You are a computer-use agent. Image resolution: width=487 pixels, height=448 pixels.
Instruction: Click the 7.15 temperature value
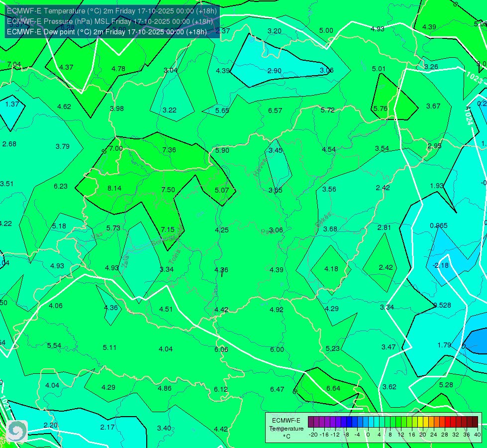pyautogui.click(x=168, y=229)
